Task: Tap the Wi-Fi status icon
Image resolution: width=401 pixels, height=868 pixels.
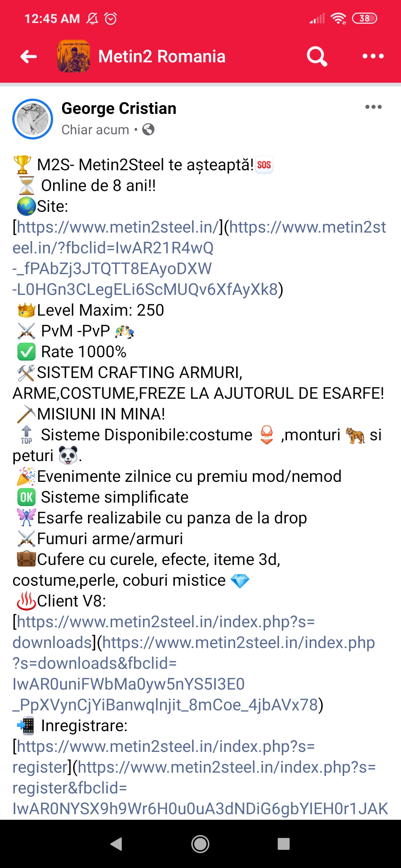Action: (x=338, y=18)
